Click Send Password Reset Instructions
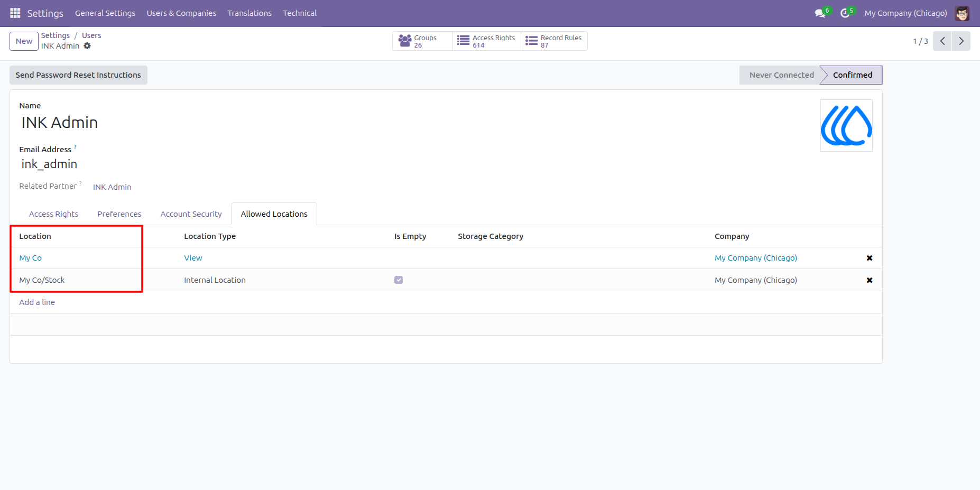This screenshot has height=490, width=980. (x=78, y=75)
